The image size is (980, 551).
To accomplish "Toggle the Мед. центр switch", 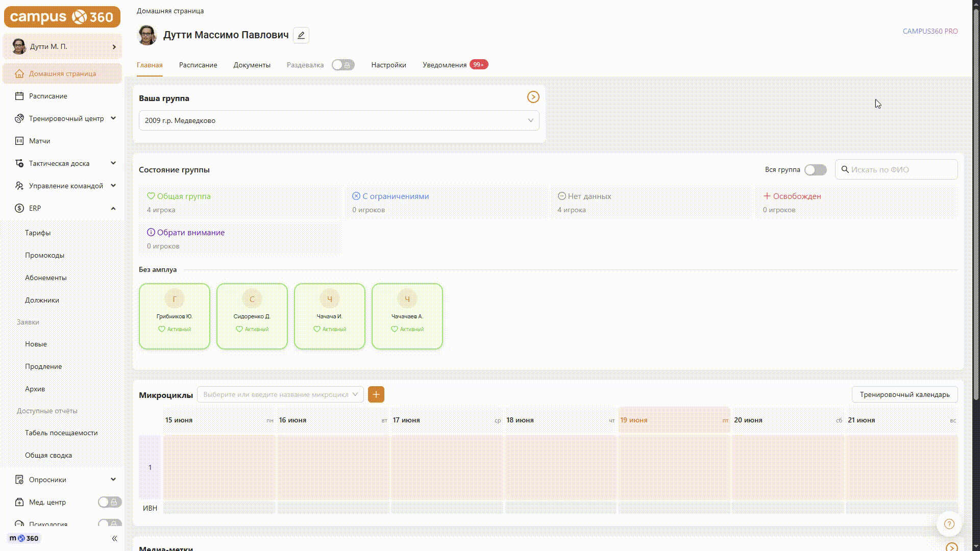I will (110, 502).
